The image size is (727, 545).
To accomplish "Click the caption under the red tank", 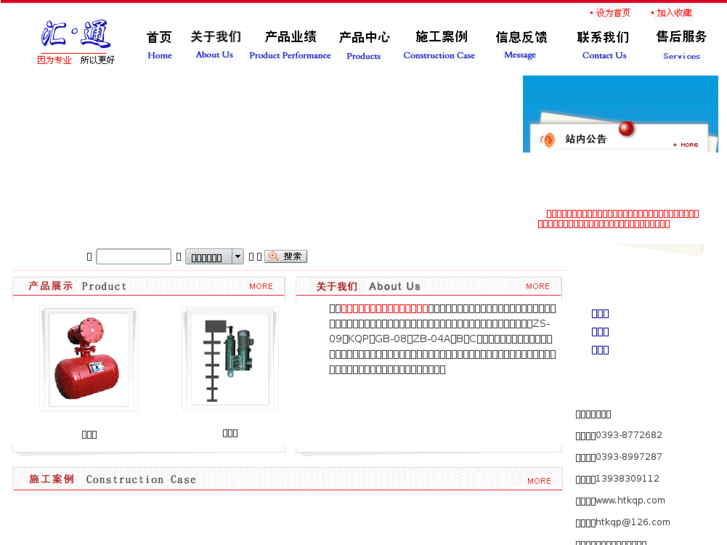I will coord(89,435).
